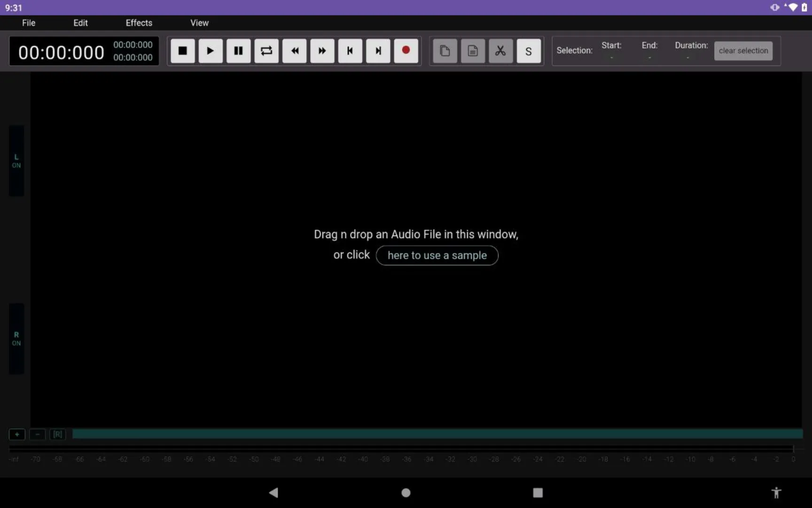
Task: Fast forward the playhead
Action: point(321,51)
